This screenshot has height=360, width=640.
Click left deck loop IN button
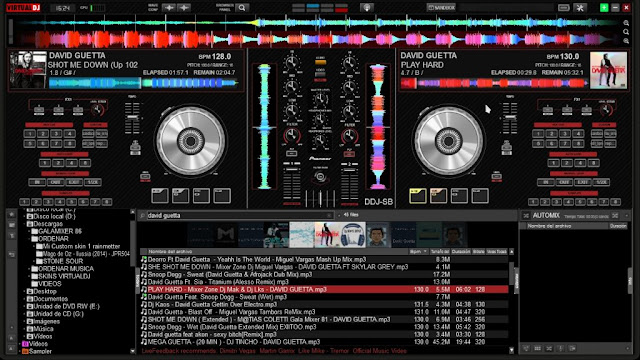pyautogui.click(x=37, y=182)
